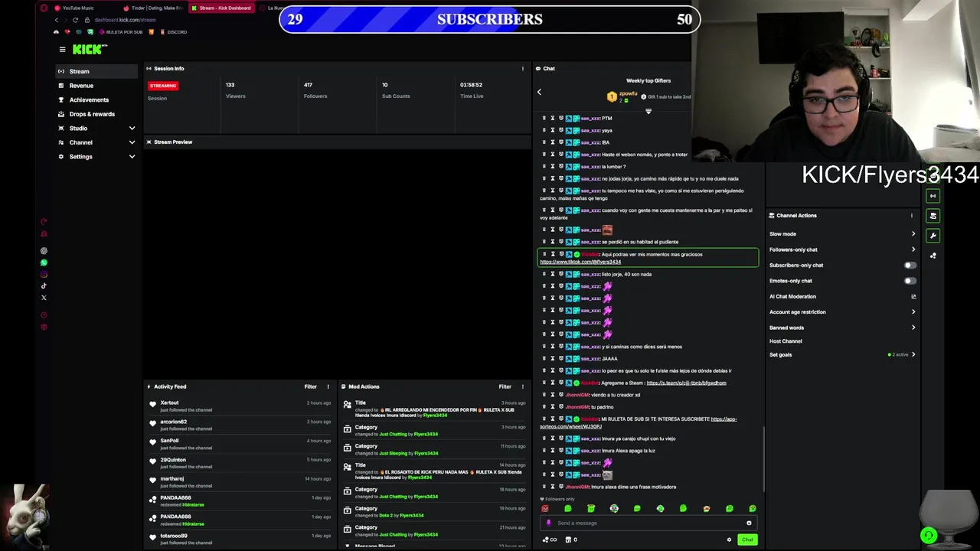Open the Revenue sidebar page
The image size is (980, 551).
[98, 86]
